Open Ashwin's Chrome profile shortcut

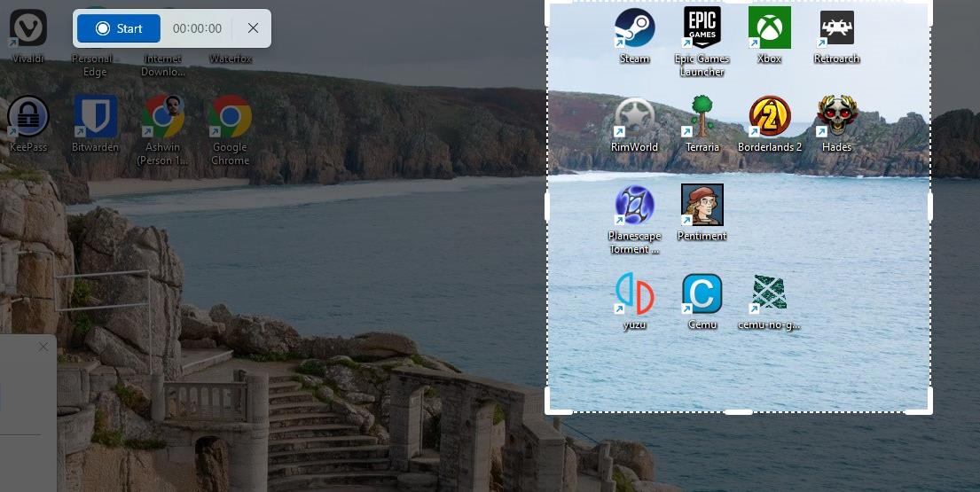pos(162,116)
